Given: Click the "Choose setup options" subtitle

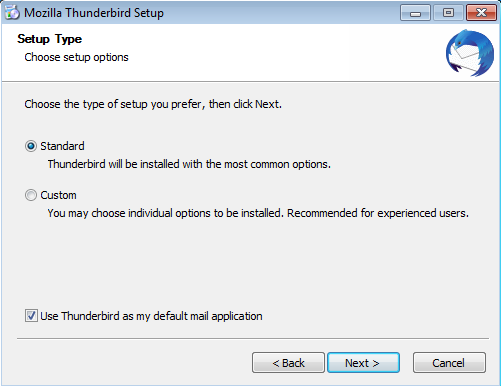Looking at the screenshot, I should pos(76,57).
